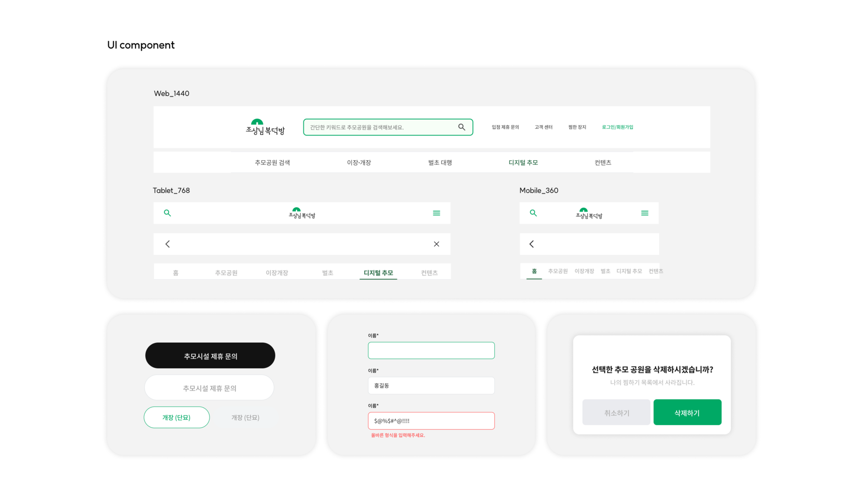
Task: Click the green 삭제하기 button
Action: pyautogui.click(x=687, y=412)
